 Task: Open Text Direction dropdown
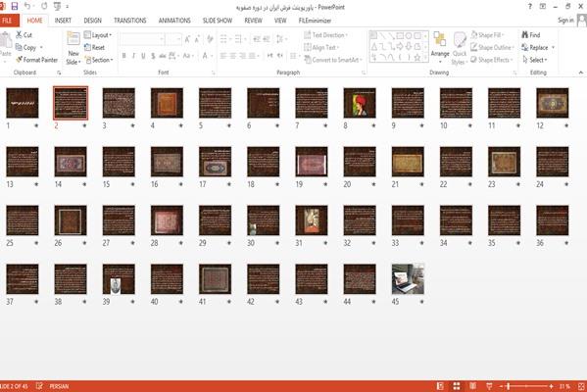[325, 35]
